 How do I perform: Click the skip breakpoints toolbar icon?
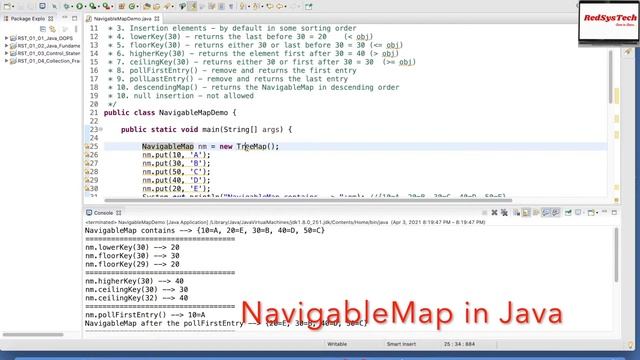point(54,6)
